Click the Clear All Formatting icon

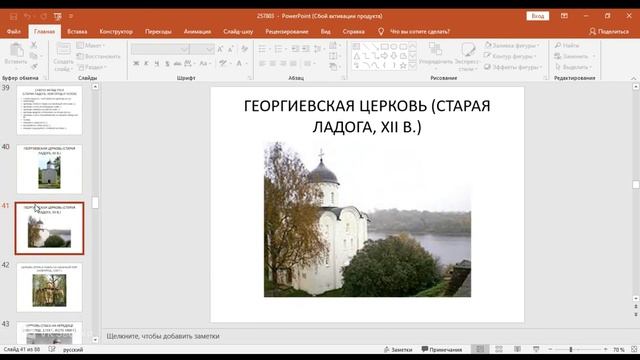(x=244, y=49)
